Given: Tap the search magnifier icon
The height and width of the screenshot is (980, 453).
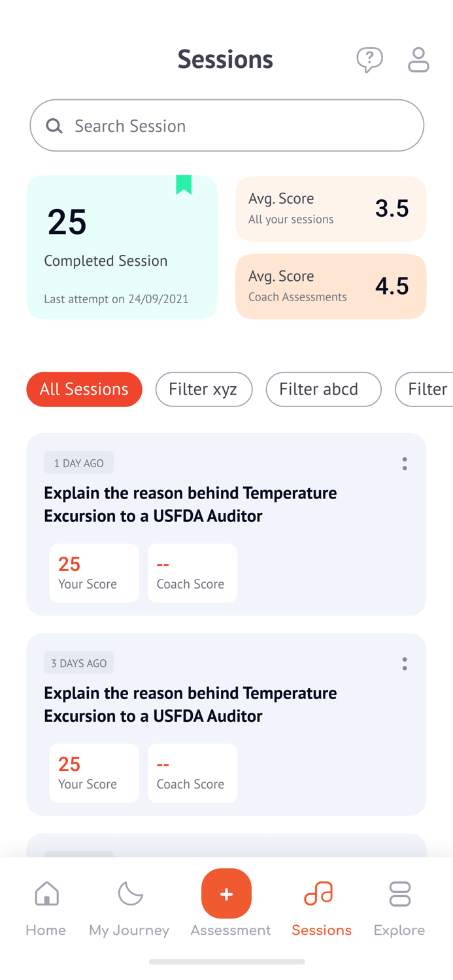Looking at the screenshot, I should 54,125.
